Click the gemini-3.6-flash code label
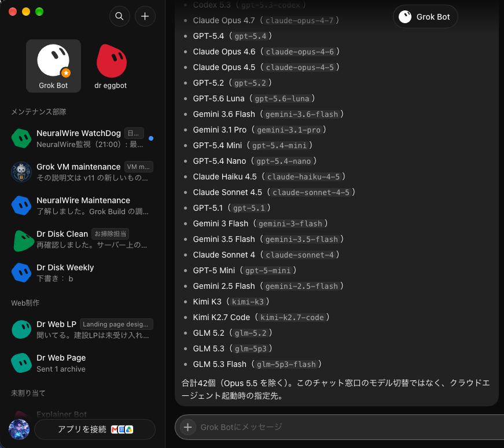Image resolution: width=504 pixels, height=448 pixels. point(301,115)
